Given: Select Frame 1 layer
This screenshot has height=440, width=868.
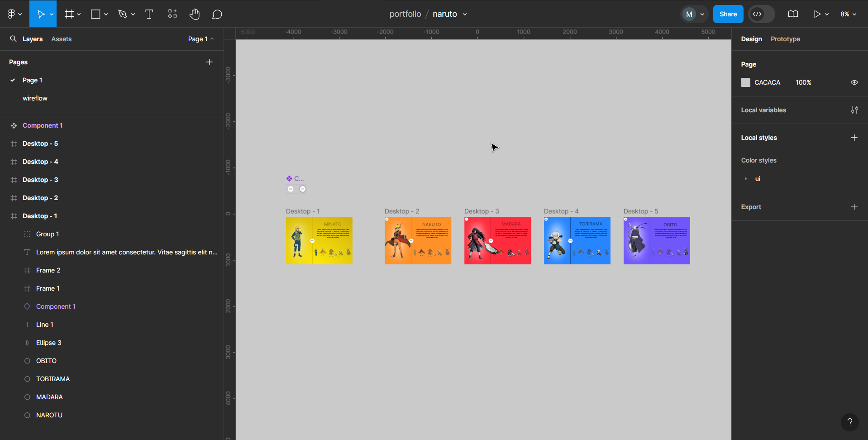Looking at the screenshot, I should coord(112,288).
